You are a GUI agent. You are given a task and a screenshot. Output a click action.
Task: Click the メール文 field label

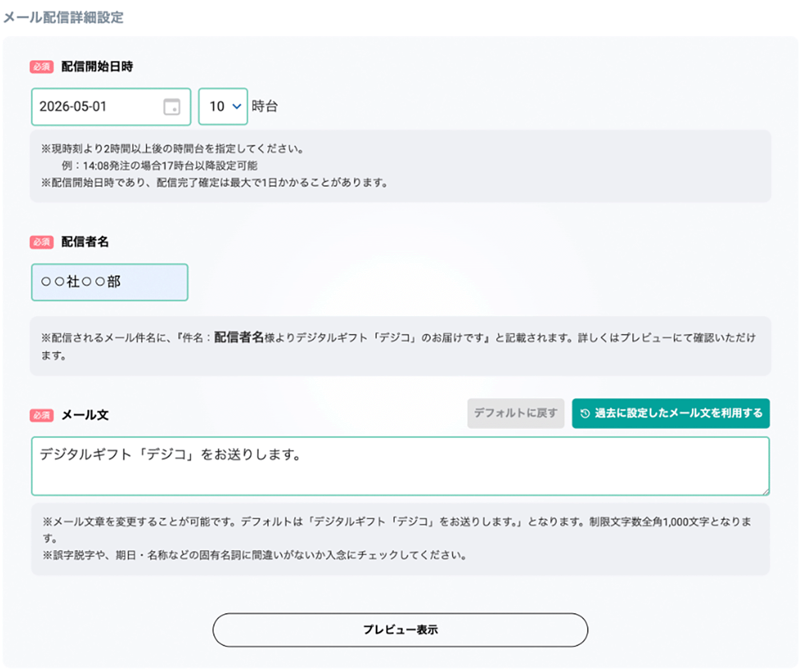[85, 415]
